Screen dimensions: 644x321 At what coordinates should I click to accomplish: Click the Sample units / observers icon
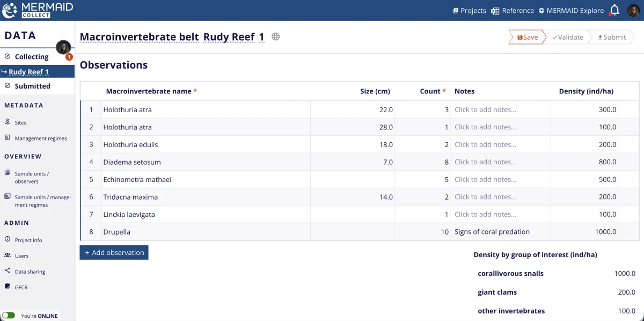(8, 173)
